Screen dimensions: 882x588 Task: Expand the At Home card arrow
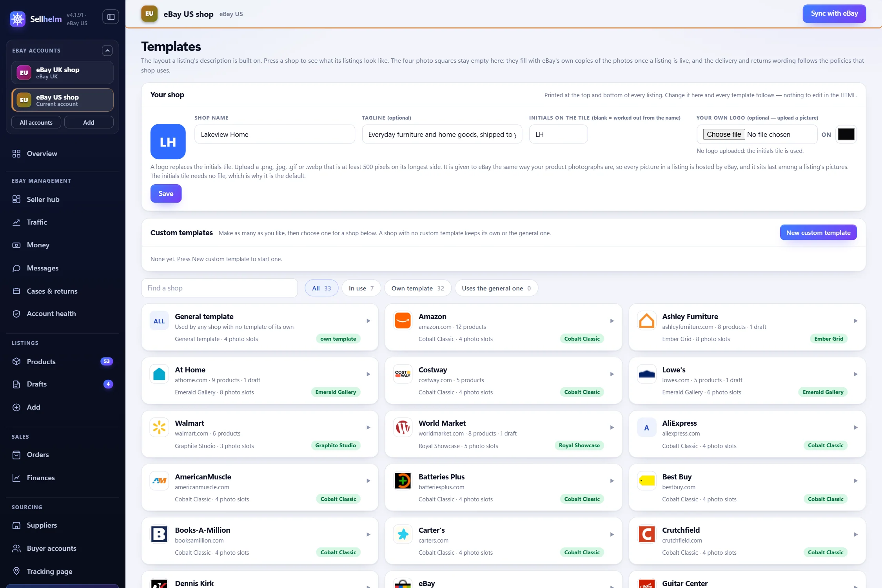368,374
